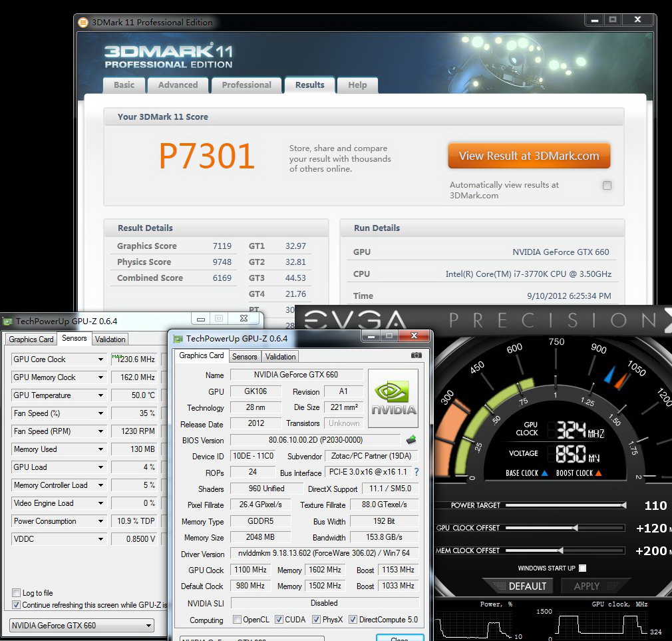The image size is (672, 641).
Task: Switch to 3DMark Basic tab
Action: click(x=124, y=85)
